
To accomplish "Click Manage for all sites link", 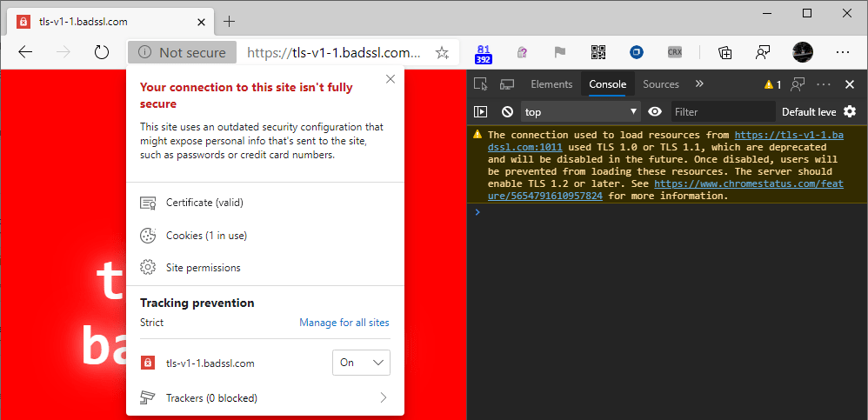I will pos(344,322).
